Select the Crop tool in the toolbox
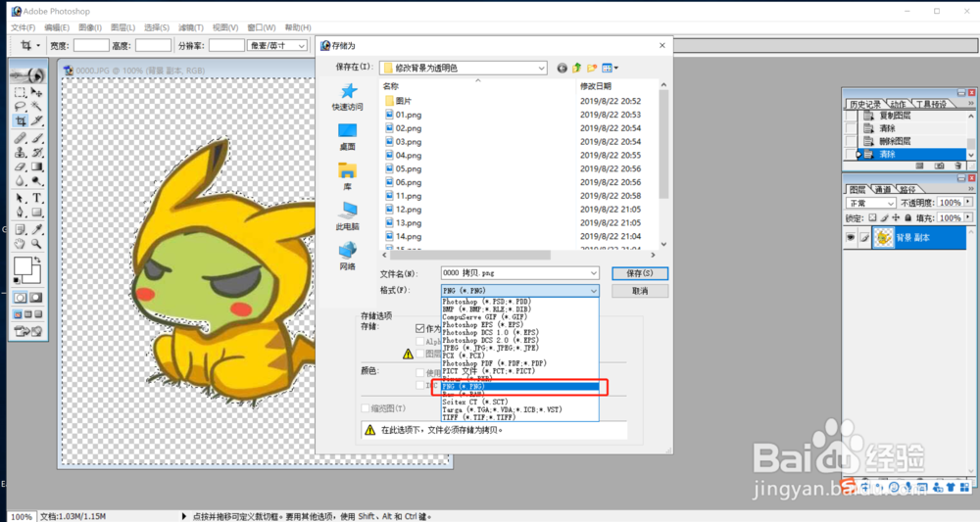980x522 pixels. coord(20,121)
